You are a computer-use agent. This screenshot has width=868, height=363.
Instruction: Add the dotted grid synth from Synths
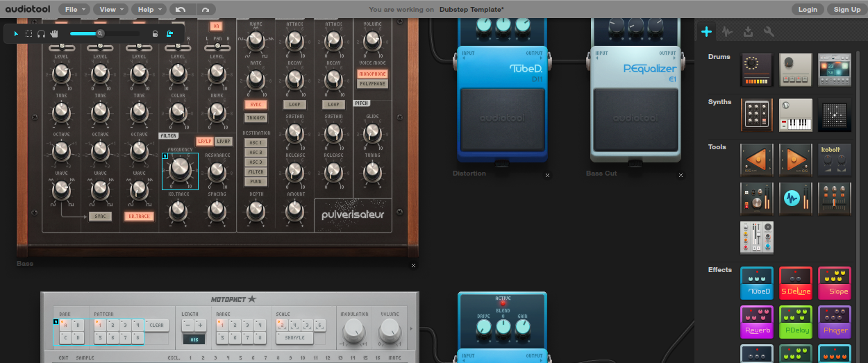(x=835, y=115)
